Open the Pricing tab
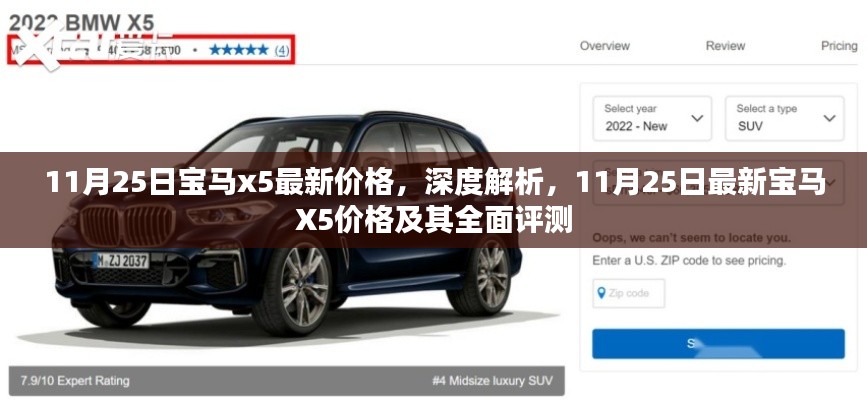The image size is (867, 400). point(839,46)
